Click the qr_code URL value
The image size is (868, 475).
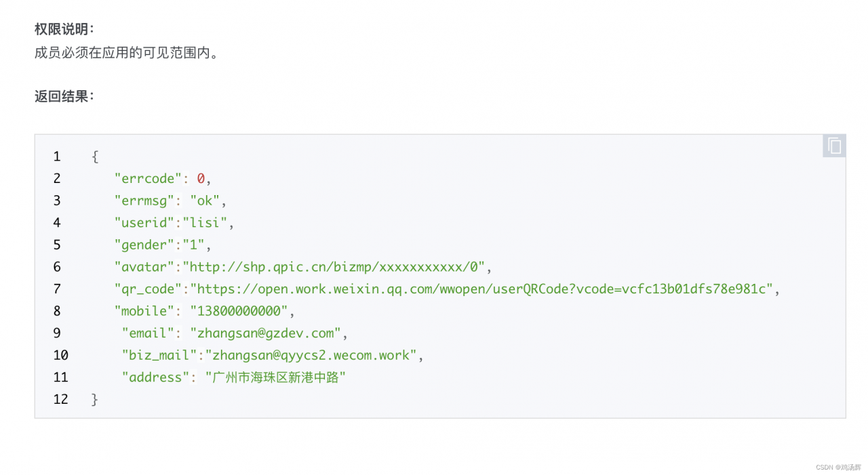tap(481, 289)
